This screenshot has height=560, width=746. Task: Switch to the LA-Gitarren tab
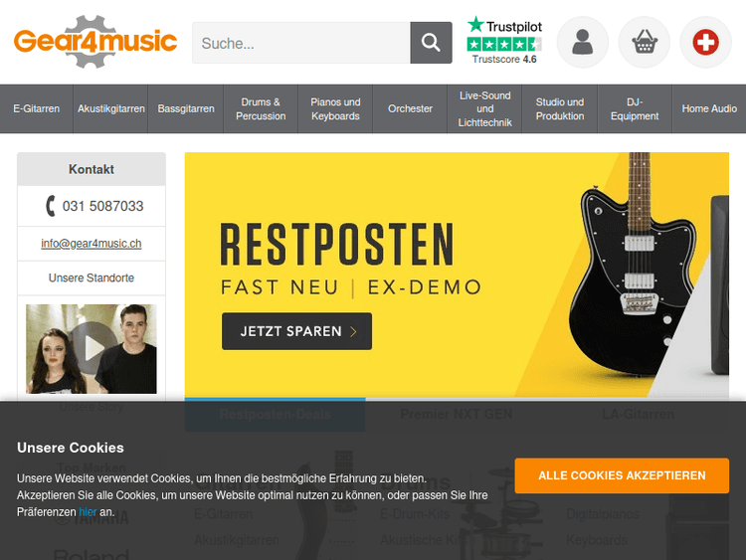coord(638,415)
